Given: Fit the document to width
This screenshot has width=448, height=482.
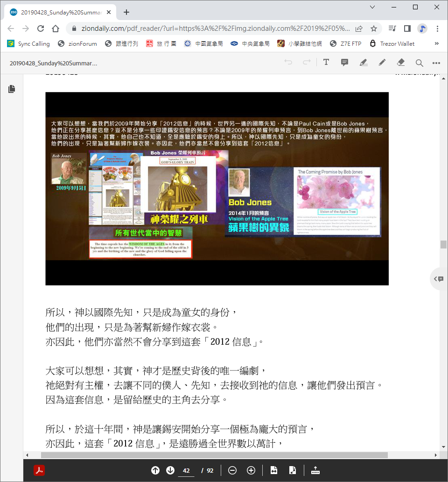Looking at the screenshot, I should (x=274, y=470).
